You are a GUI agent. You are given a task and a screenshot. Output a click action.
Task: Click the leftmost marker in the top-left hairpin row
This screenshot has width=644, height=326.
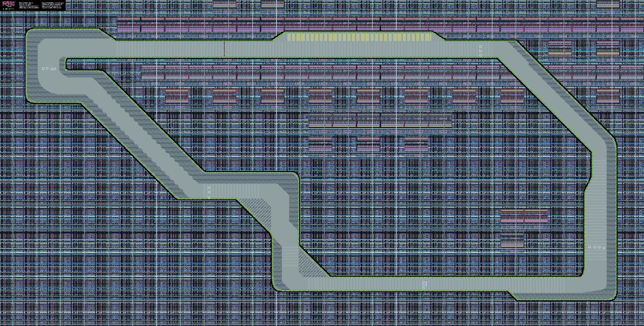click(43, 69)
